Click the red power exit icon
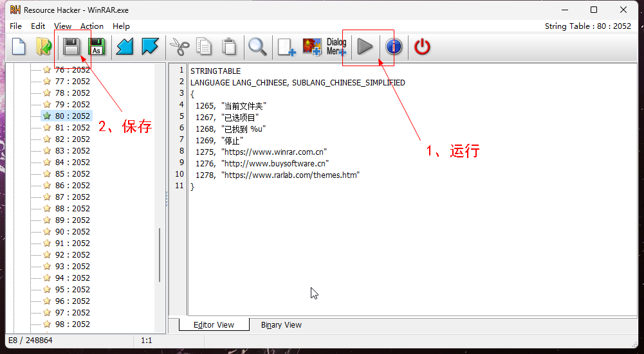The height and width of the screenshot is (354, 644). tap(422, 46)
